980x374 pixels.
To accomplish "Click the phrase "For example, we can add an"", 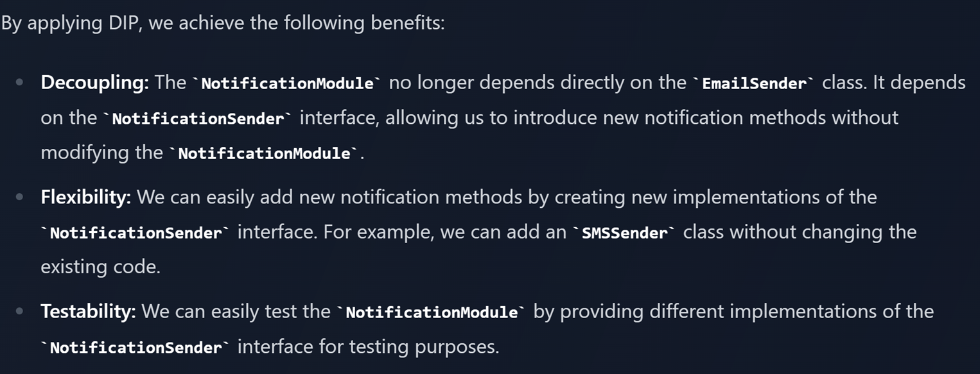I will (x=445, y=232).
